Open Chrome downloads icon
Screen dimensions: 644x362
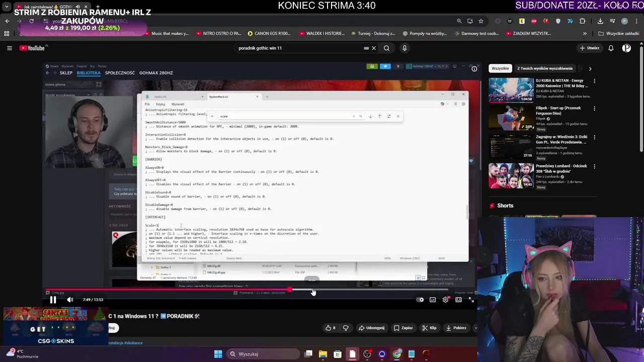coord(600,21)
